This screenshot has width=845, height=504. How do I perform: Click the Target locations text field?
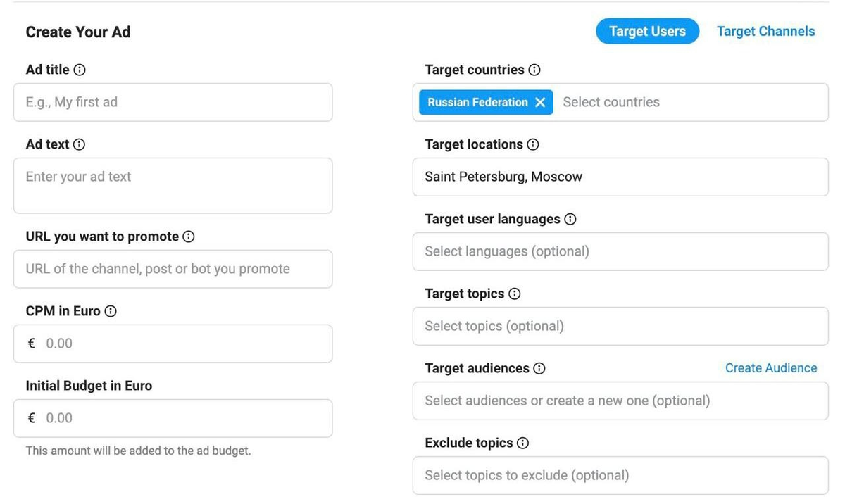[620, 177]
